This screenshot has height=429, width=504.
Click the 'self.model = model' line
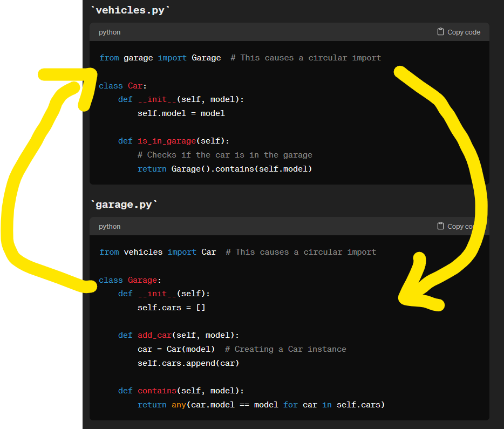181,113
